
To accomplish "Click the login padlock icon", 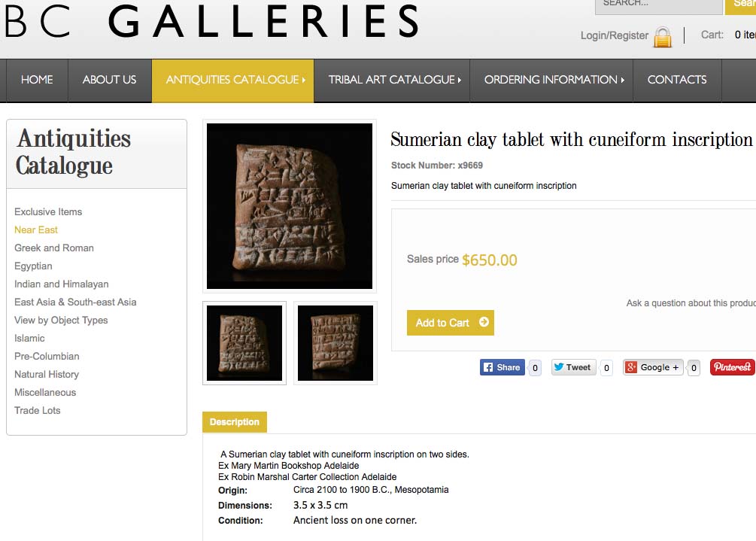I will [662, 36].
